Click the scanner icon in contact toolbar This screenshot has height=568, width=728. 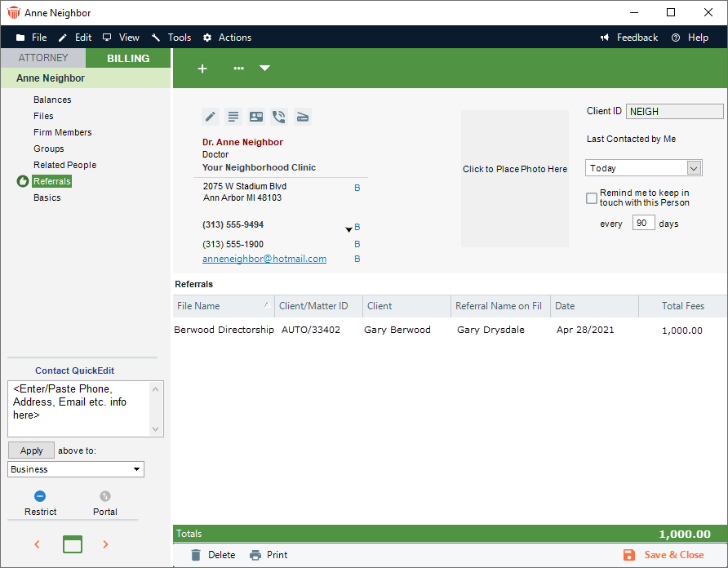click(x=302, y=117)
